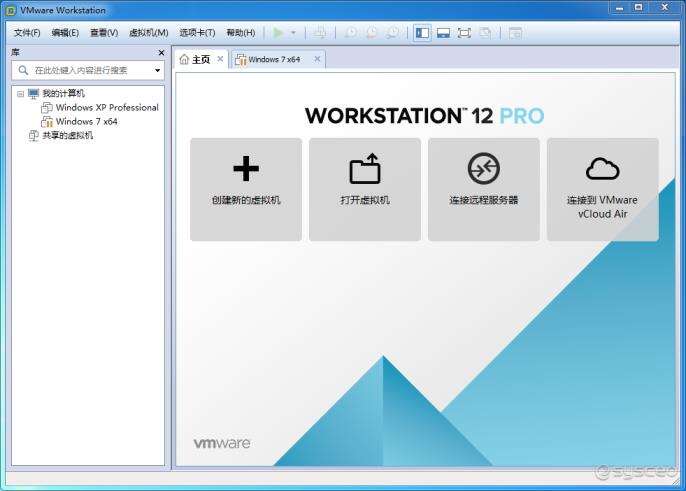Open the power options dropdown arrow
686x491 pixels.
[294, 33]
